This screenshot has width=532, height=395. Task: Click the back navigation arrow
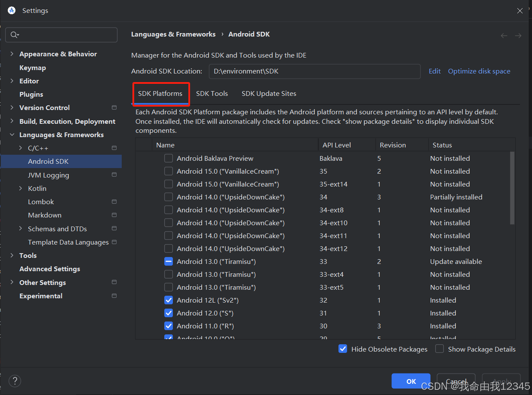point(504,36)
